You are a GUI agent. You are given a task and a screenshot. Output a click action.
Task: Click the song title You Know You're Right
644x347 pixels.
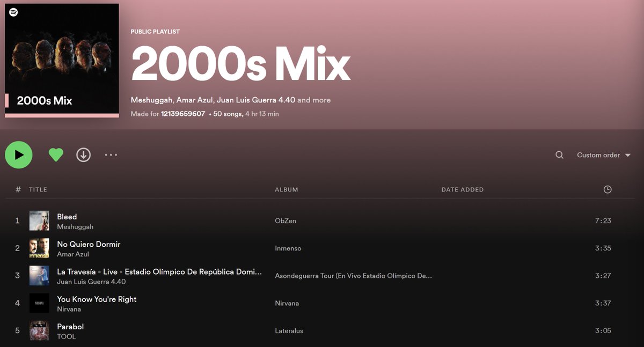tap(97, 299)
